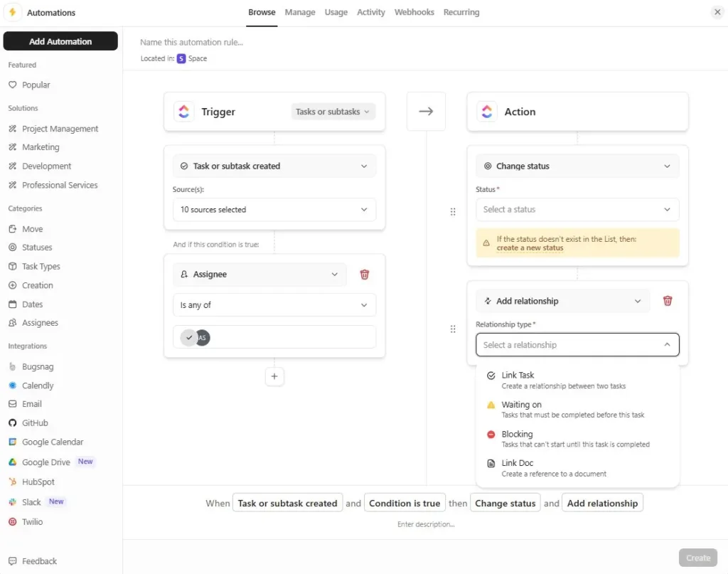Open Project Management solutions
The width and height of the screenshot is (728, 574).
tap(53, 129)
